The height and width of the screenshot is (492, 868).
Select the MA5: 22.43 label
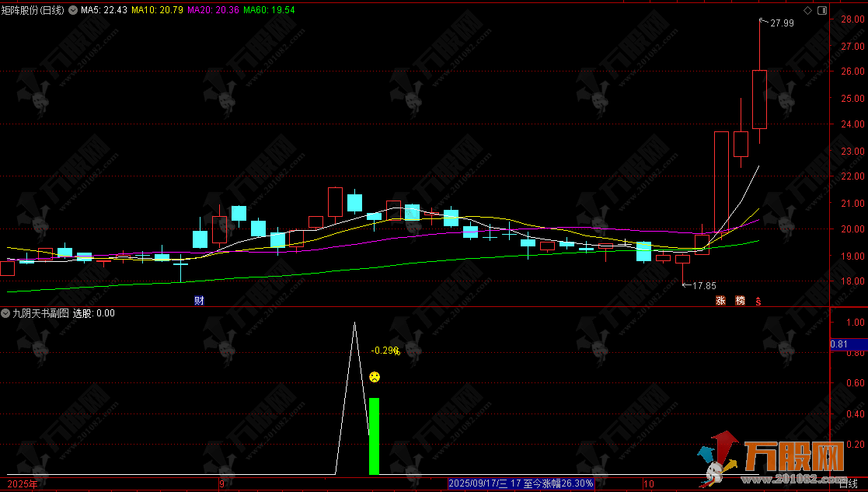coord(104,10)
